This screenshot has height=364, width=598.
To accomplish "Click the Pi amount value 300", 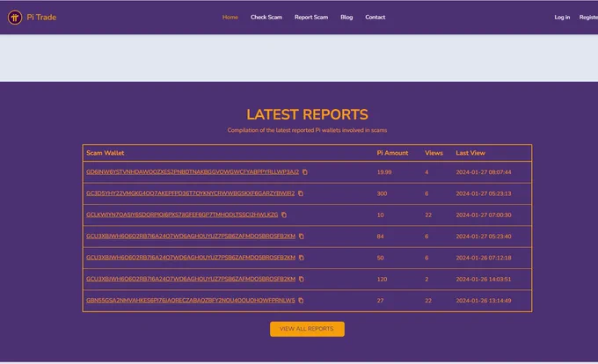I will [382, 193].
